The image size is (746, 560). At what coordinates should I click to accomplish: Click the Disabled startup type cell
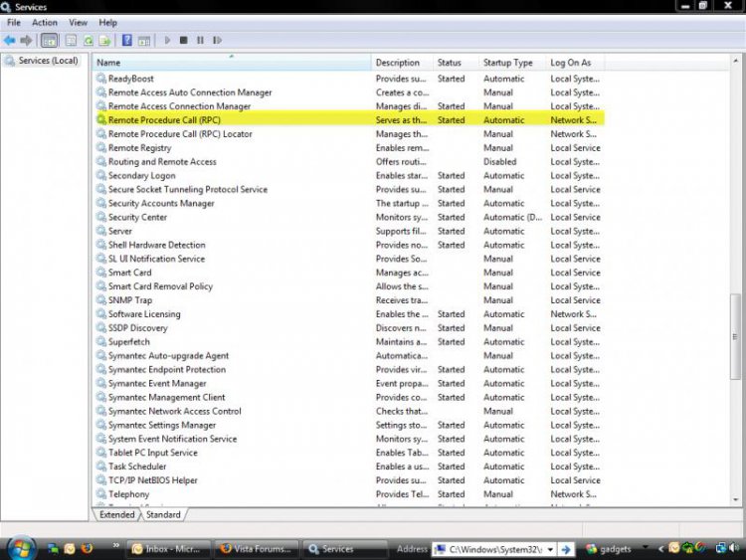[500, 162]
